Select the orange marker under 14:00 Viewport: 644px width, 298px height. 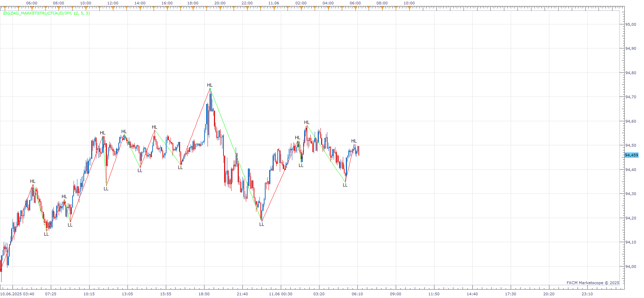pyautogui.click(x=139, y=8)
